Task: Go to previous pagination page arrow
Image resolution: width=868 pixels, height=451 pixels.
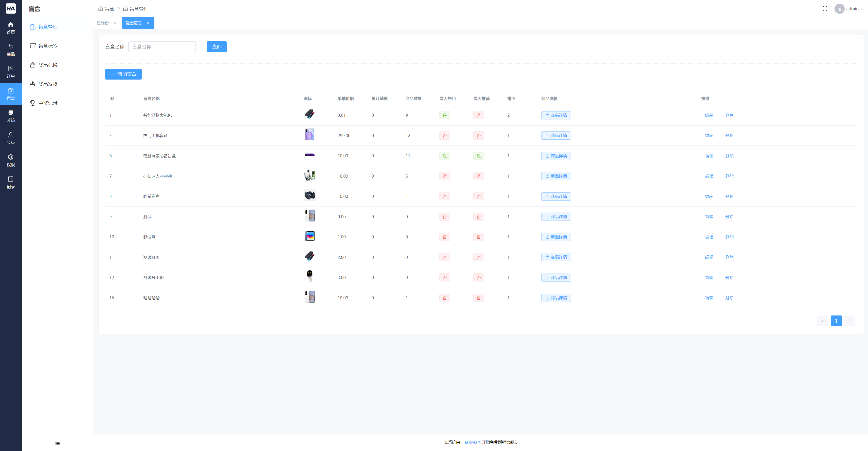Action: 822,321
